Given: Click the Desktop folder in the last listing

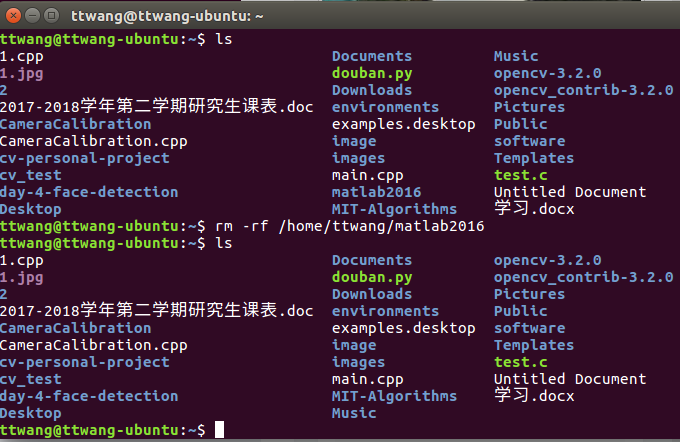Looking at the screenshot, I should tap(30, 413).
